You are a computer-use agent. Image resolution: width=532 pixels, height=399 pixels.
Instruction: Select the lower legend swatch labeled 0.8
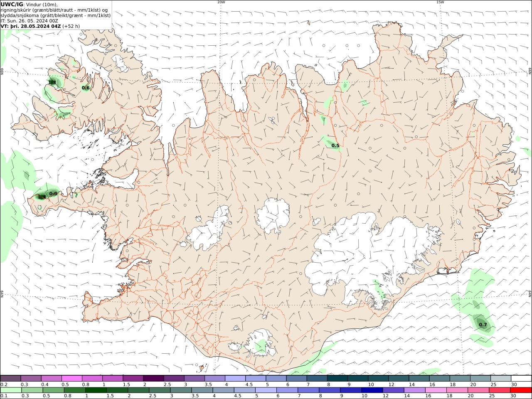[x=75, y=390]
